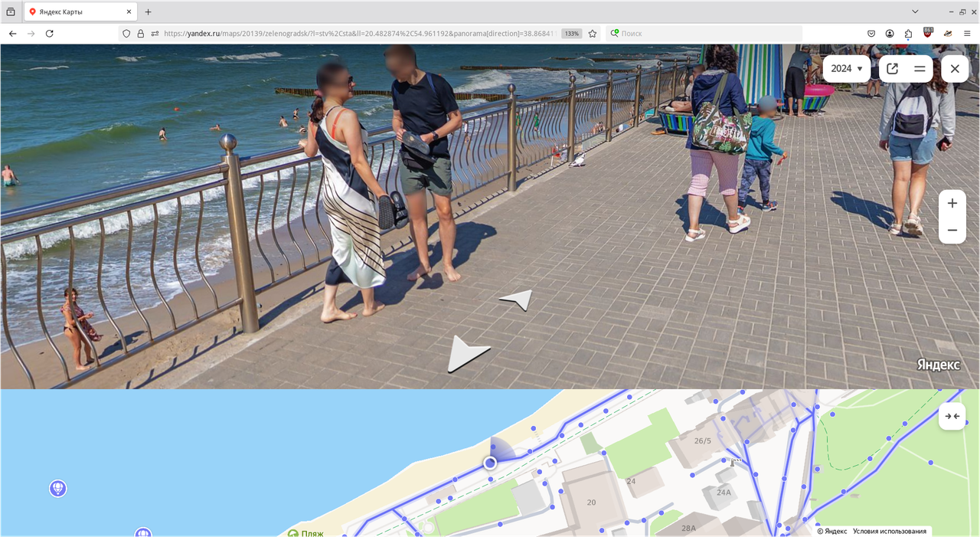
Task: Click the Яндекс logo on the panorama
Action: (x=938, y=365)
